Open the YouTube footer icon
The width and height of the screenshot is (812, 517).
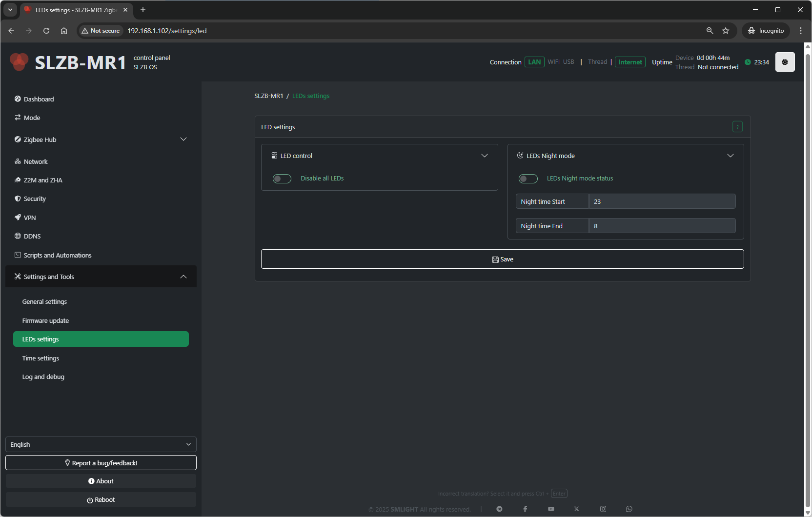tap(551, 509)
